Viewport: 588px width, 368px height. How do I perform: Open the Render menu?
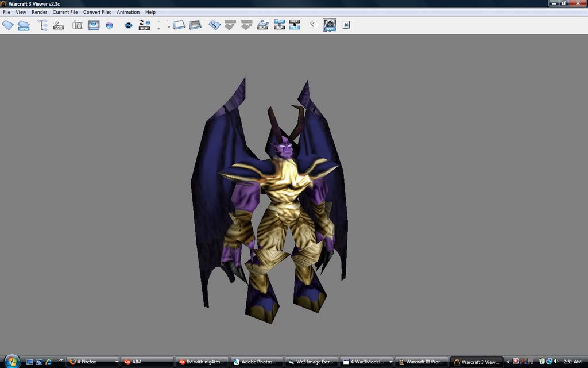39,12
